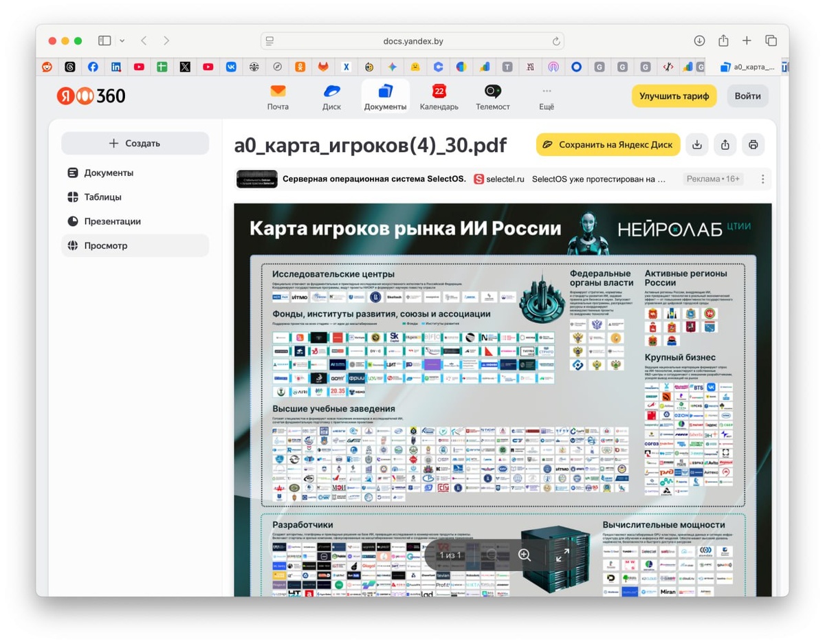Open ad options three-dot menu
This screenshot has width=825, height=644.
tap(762, 179)
